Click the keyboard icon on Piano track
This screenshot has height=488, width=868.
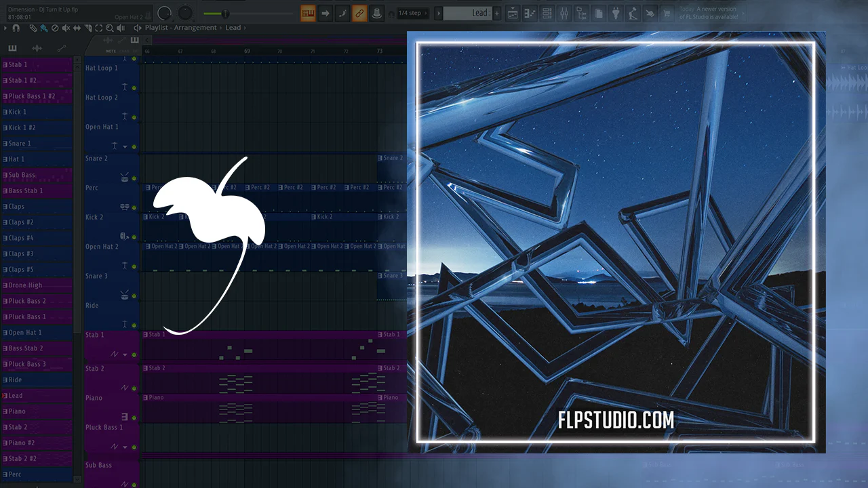tap(125, 417)
